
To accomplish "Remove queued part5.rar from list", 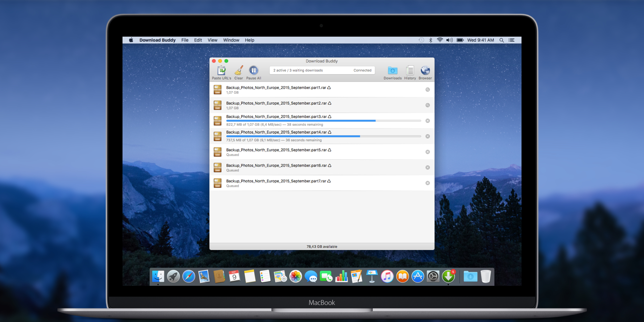I will (428, 152).
